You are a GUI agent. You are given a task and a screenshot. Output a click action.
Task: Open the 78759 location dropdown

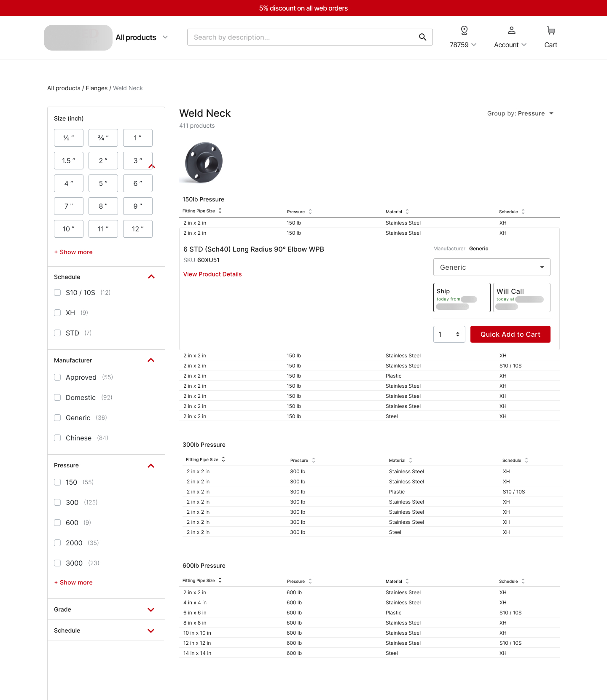[463, 45]
